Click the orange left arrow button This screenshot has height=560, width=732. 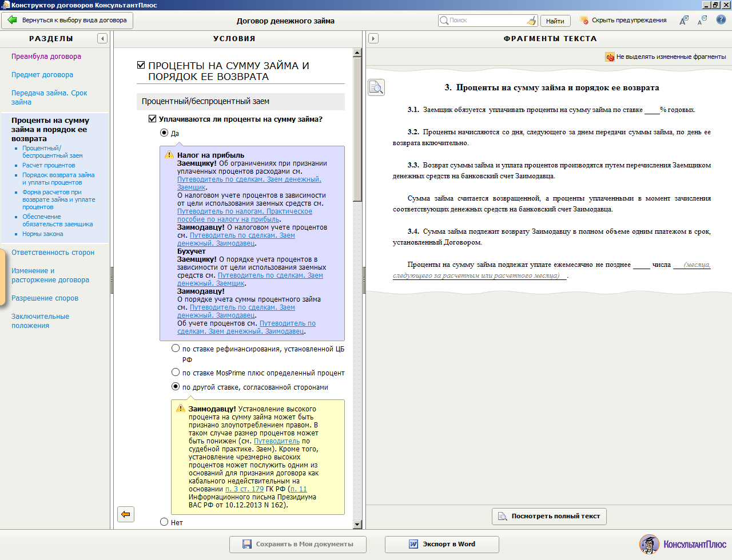click(125, 514)
